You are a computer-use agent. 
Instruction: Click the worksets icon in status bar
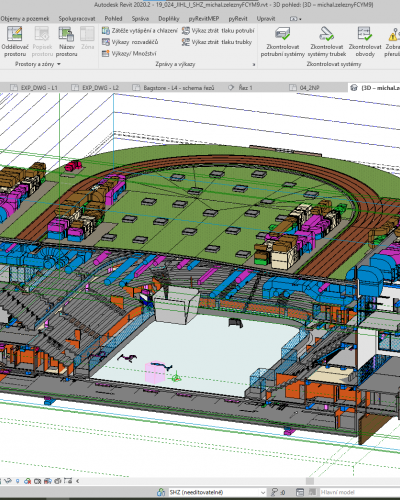click(161, 492)
